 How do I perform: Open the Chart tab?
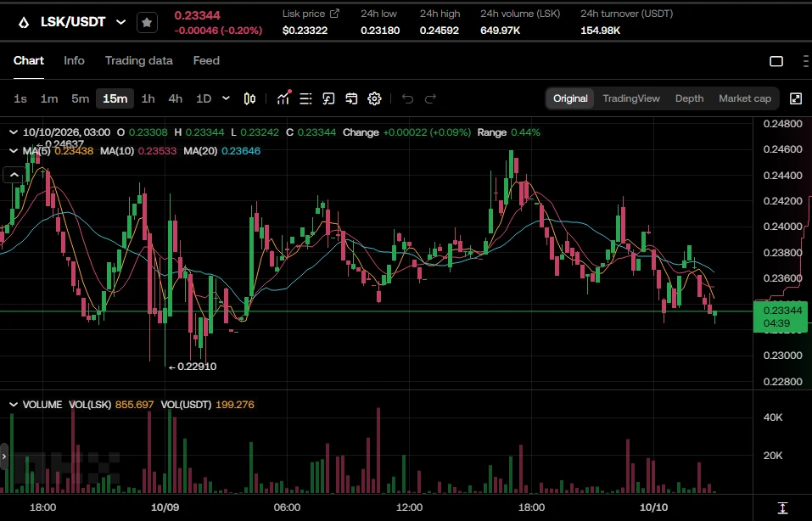[29, 60]
